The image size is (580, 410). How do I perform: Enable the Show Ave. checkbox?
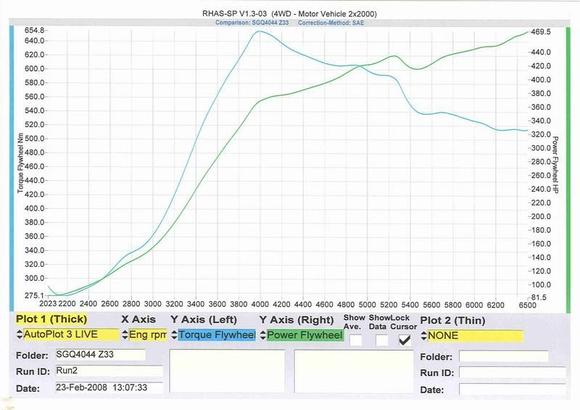(355, 340)
